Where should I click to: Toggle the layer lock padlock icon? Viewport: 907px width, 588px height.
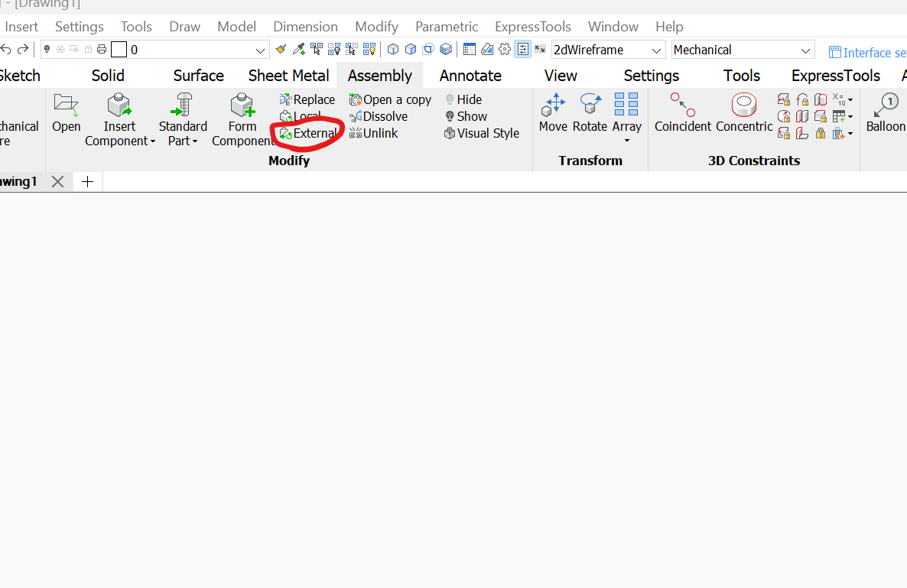point(88,50)
